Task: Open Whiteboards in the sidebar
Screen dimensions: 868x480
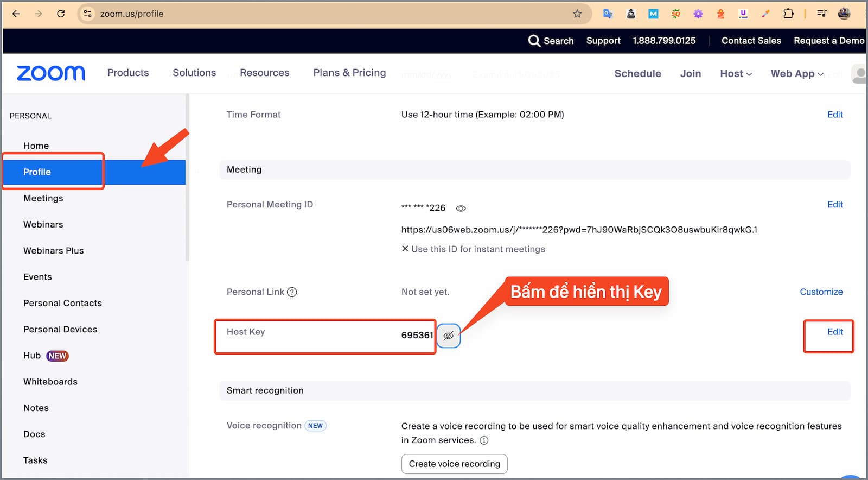Action: click(50, 382)
